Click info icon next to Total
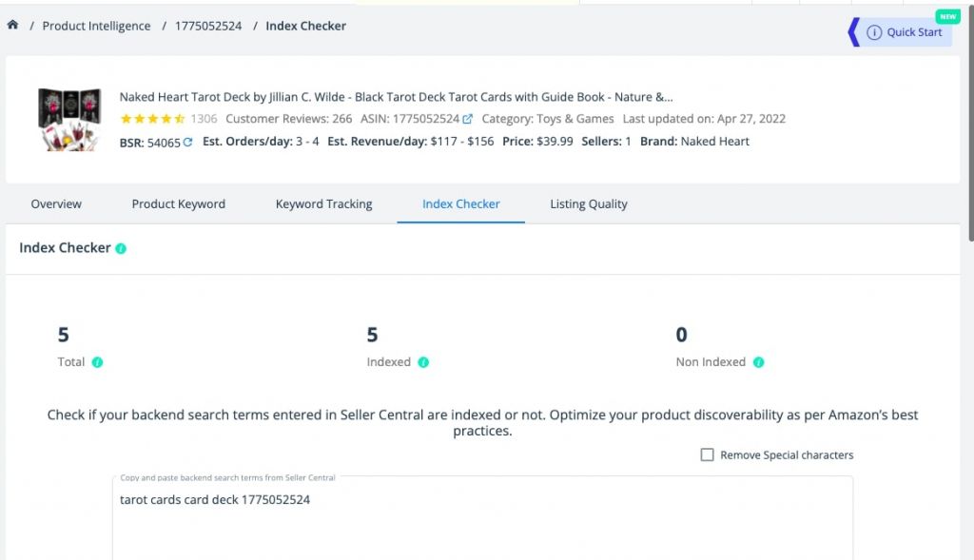Screen dimensions: 974x560 (98, 362)
